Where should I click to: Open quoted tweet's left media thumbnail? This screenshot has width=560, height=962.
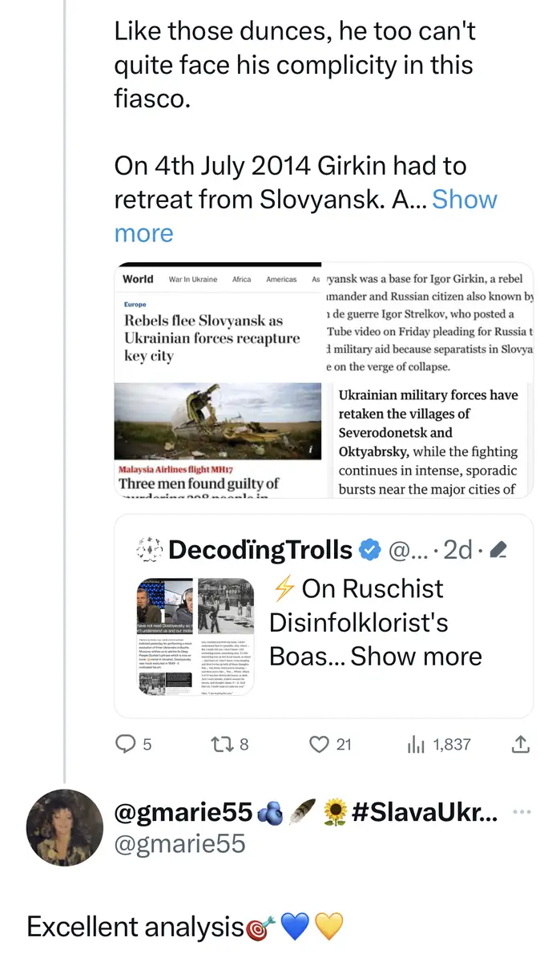pyautogui.click(x=163, y=635)
